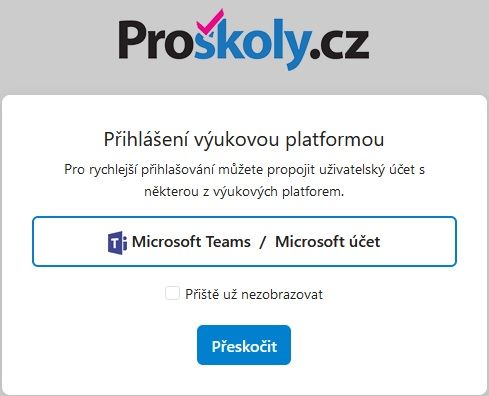Click the 'Přihlášení výukovou platformou' heading
489x396 pixels.
click(244, 139)
